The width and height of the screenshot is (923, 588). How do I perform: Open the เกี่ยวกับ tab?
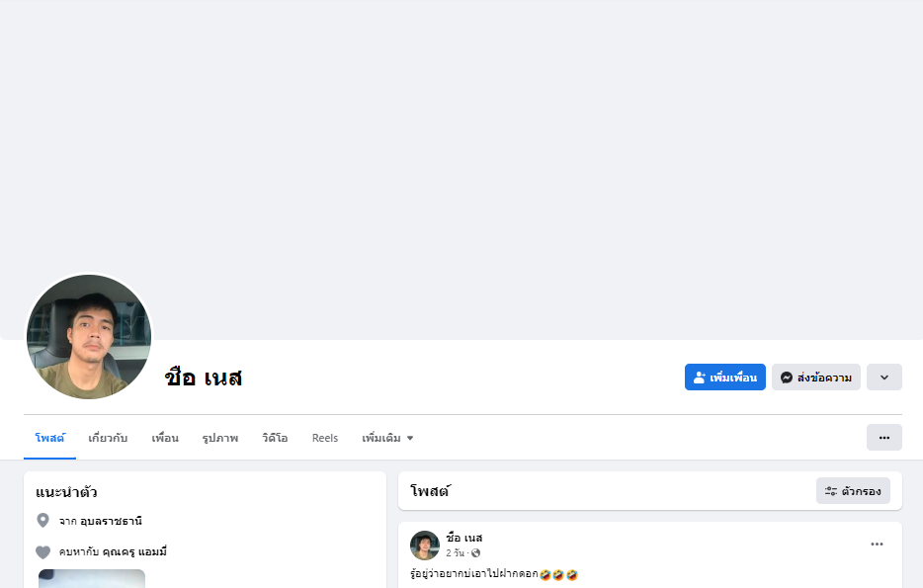click(x=108, y=438)
